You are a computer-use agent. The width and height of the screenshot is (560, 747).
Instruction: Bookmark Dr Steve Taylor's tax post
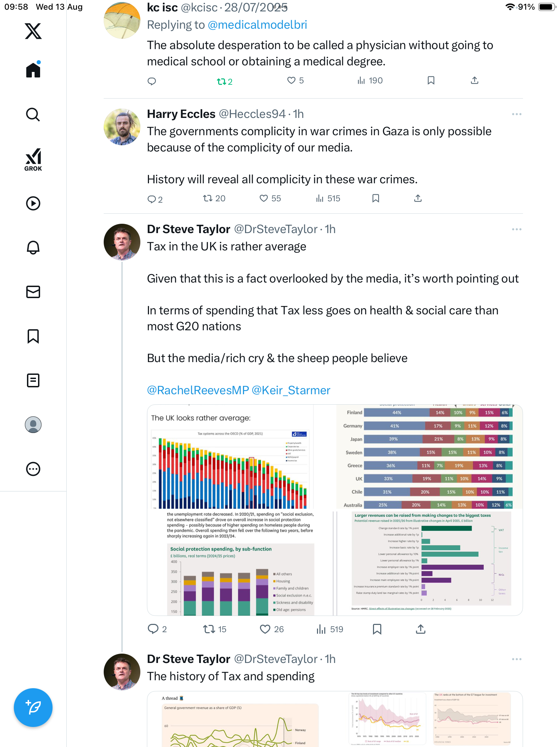coord(377,629)
